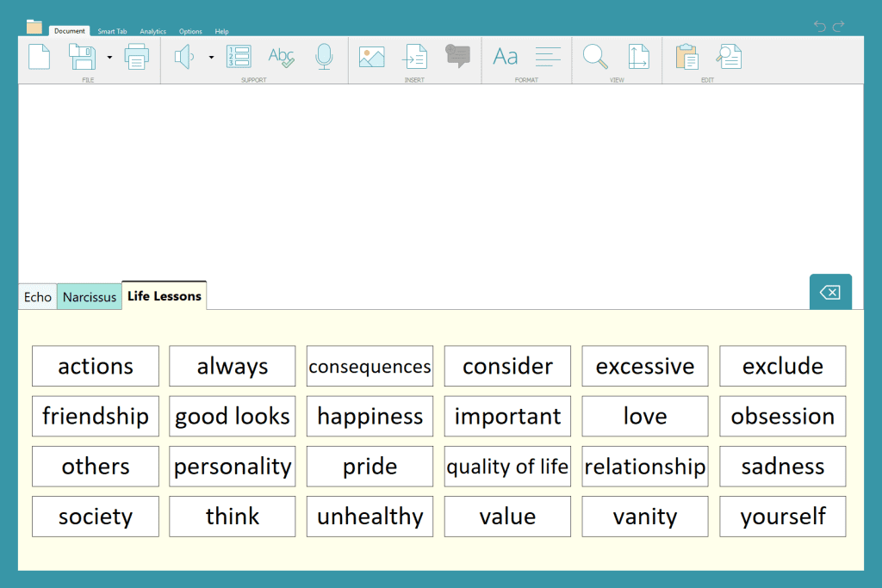Run the Abc spell check
The width and height of the screenshot is (882, 588).
click(x=282, y=57)
